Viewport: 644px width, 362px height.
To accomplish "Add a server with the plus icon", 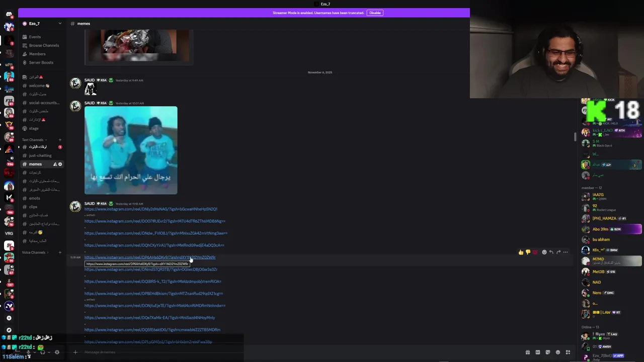I will point(9,318).
